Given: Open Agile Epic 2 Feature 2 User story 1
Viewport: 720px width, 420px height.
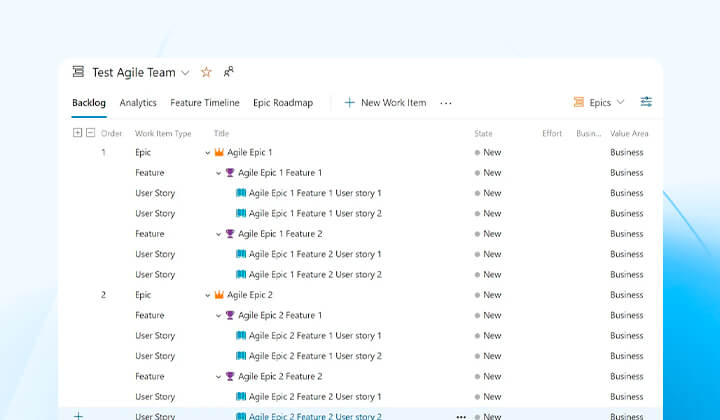Looking at the screenshot, I should (x=315, y=397).
